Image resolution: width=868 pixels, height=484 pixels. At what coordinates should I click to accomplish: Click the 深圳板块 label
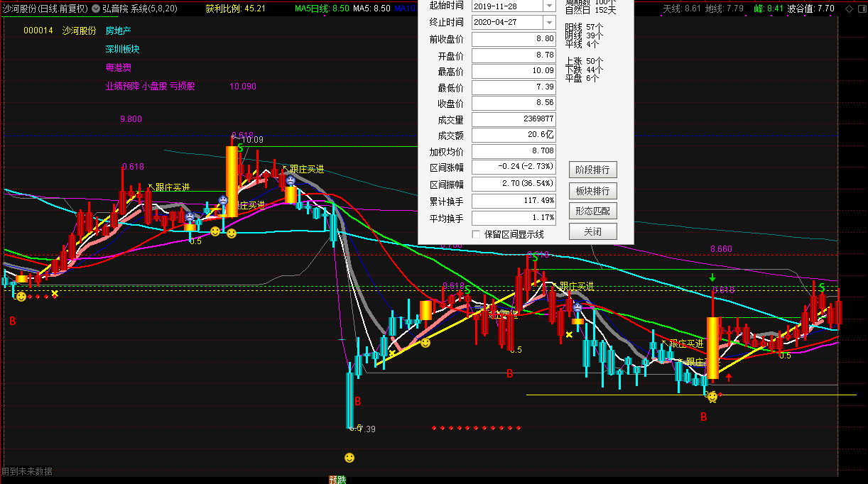[123, 50]
